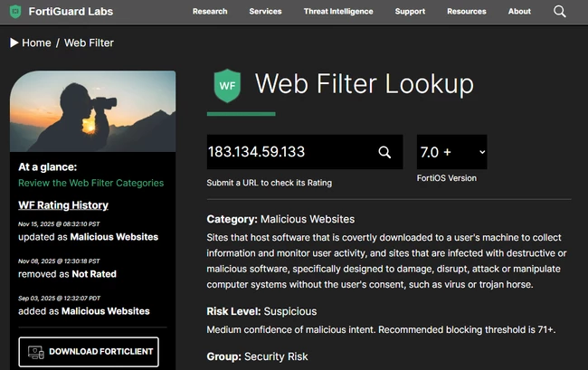Go to Home breadcrumb link

(x=36, y=43)
